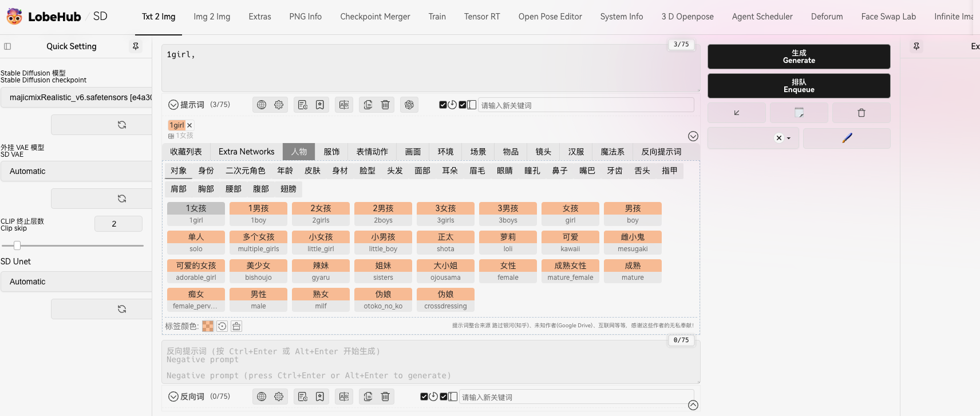
Task: Open the Stable Diffusion checkpoint dropdown
Action: [76, 97]
